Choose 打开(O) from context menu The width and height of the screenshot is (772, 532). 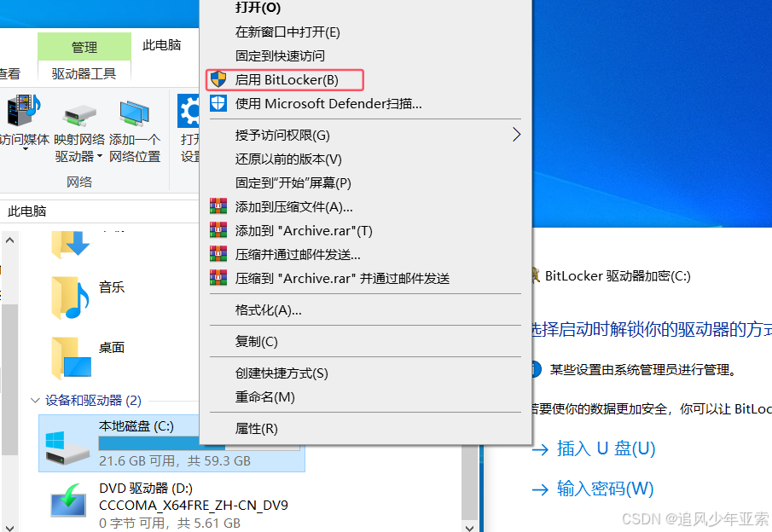[258, 8]
